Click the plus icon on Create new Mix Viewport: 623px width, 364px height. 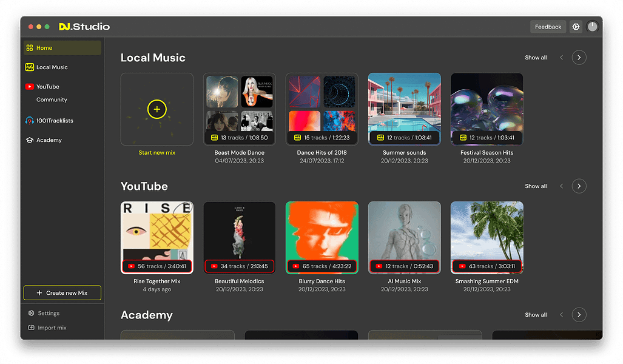[39, 293]
